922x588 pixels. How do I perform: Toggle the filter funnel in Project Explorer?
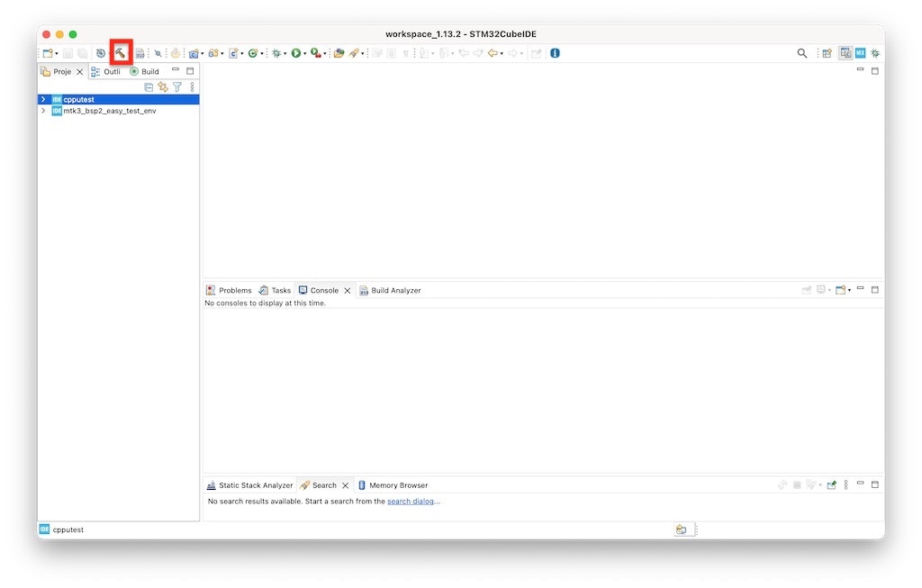click(x=177, y=86)
